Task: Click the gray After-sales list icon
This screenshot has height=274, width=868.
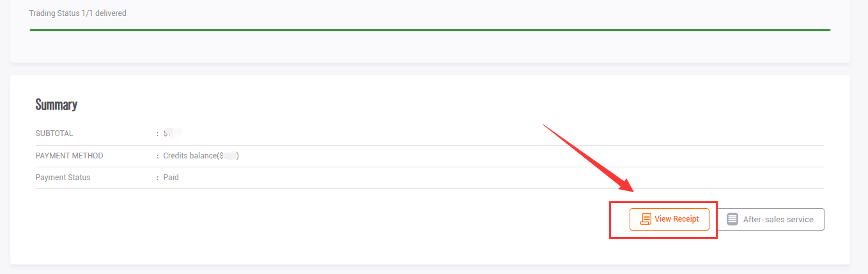Action: [x=732, y=219]
